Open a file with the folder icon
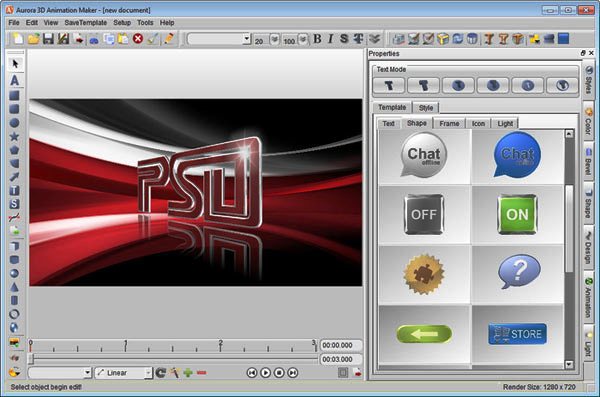 [34, 39]
